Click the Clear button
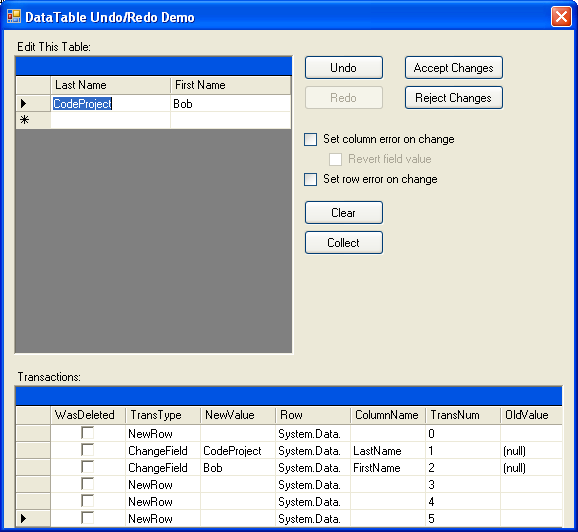 pos(344,213)
